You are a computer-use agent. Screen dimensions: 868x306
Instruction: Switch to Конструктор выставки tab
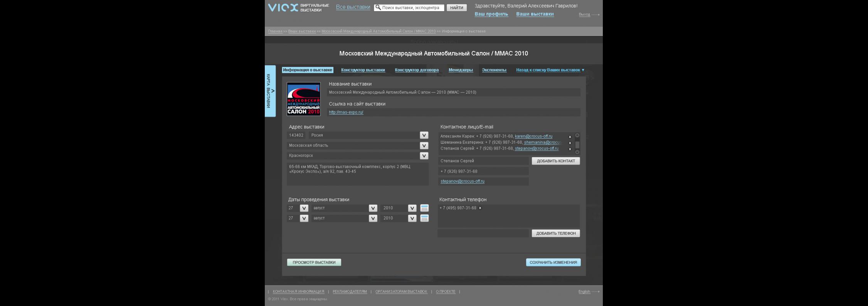[363, 70]
